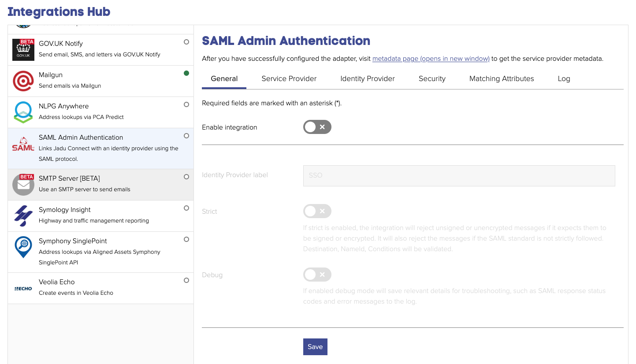Click Mailgun green active status dot
Screen dimensions: 636x364
point(186,73)
